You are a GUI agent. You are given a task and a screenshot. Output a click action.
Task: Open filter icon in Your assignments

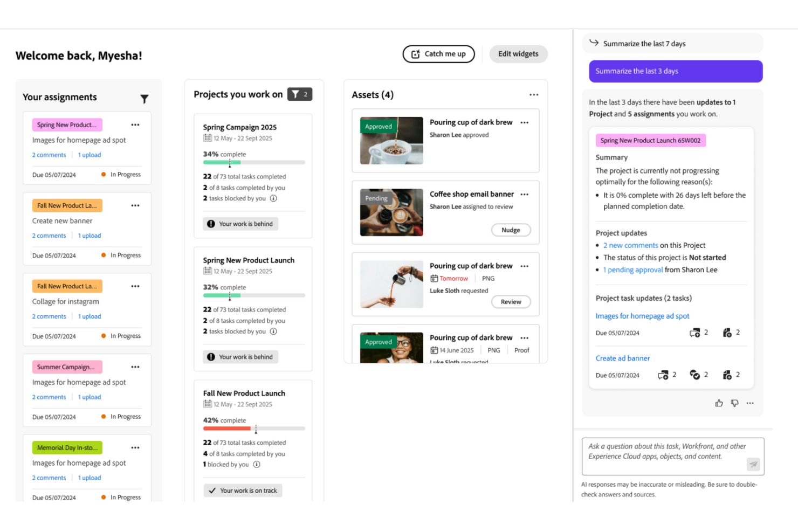[x=144, y=99]
